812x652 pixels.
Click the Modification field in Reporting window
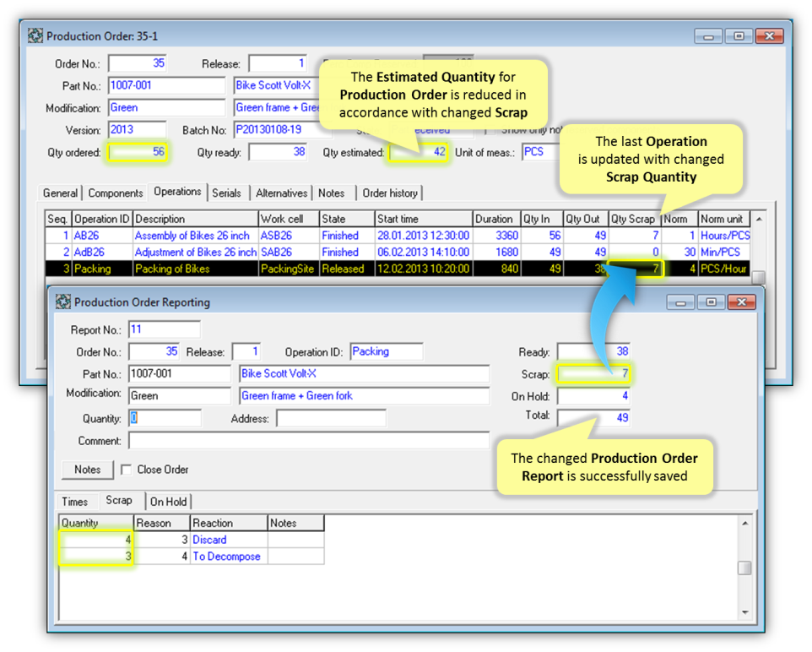click(x=179, y=396)
